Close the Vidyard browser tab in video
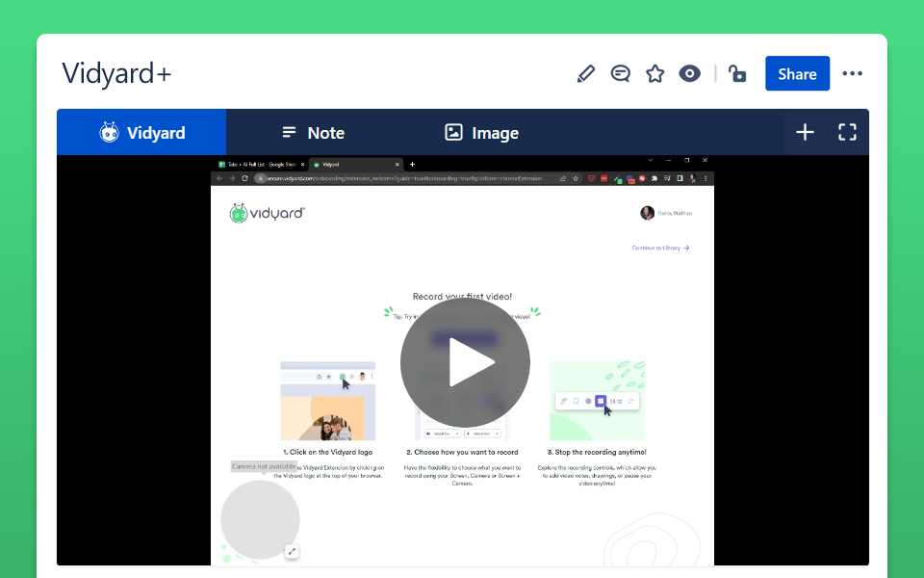 pos(398,165)
